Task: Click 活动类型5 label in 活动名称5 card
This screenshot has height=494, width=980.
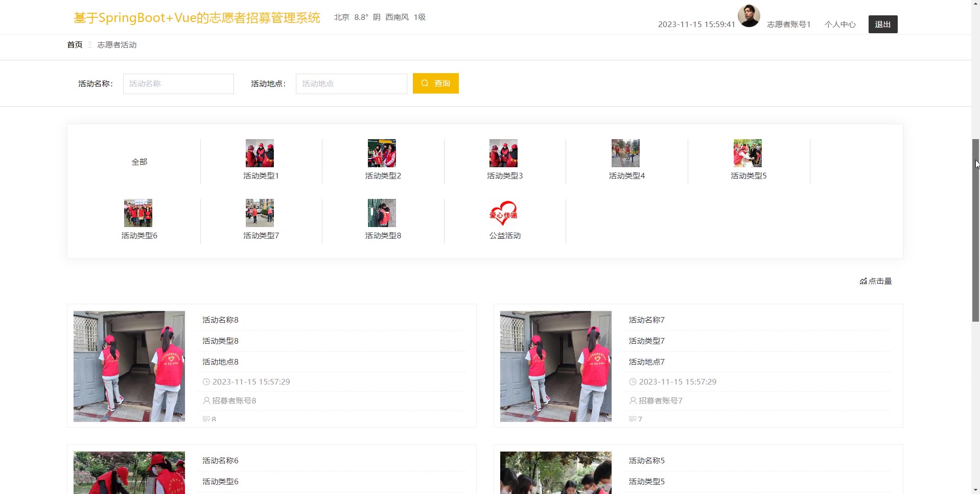Action: coord(647,482)
